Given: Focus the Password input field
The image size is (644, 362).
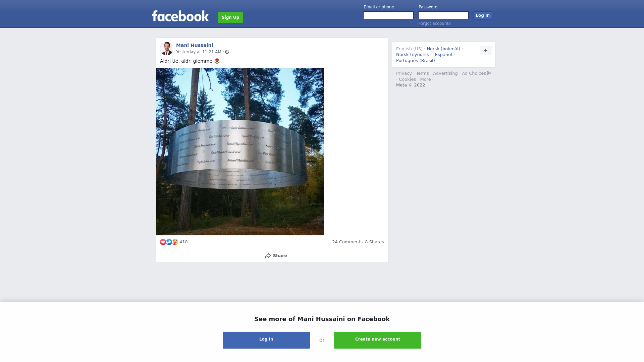Looking at the screenshot, I should (x=443, y=15).
